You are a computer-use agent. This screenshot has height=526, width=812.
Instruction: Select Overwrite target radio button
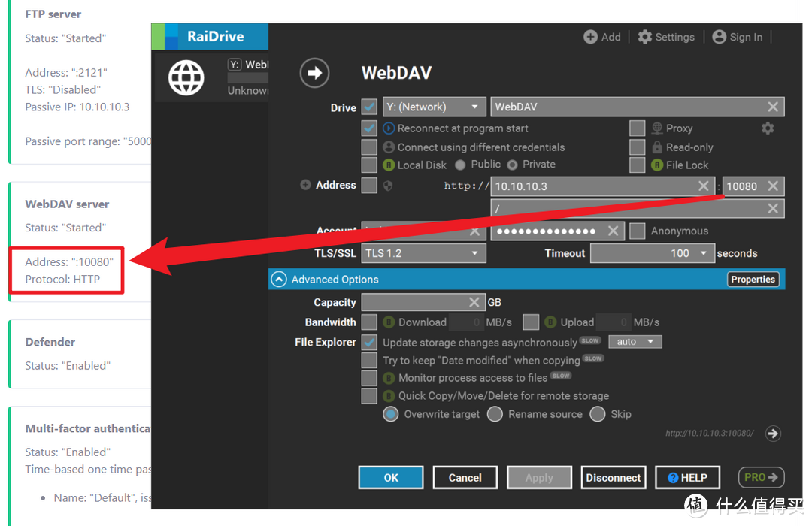coord(390,414)
